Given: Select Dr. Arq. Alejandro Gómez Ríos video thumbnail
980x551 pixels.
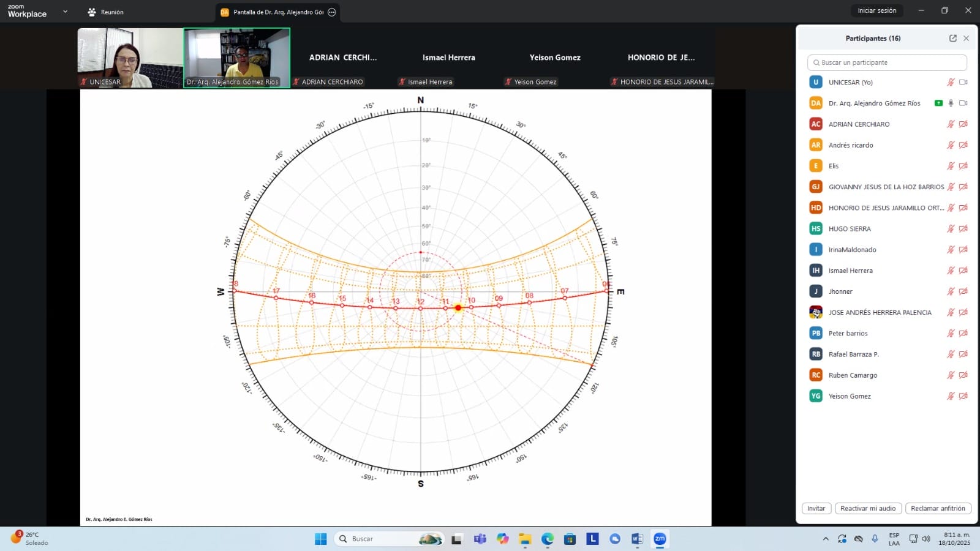Looking at the screenshot, I should (x=236, y=58).
